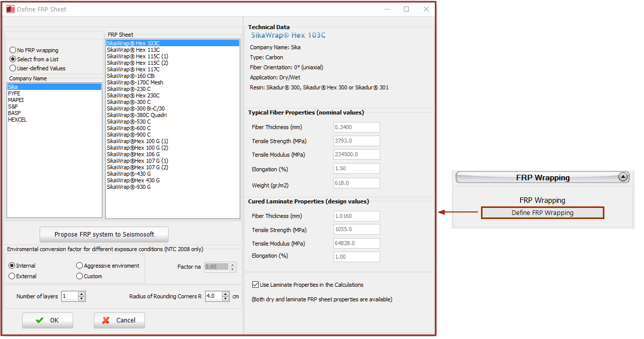
Task: Click laminate Tensile Modulus field 64828.0
Action: (357, 244)
